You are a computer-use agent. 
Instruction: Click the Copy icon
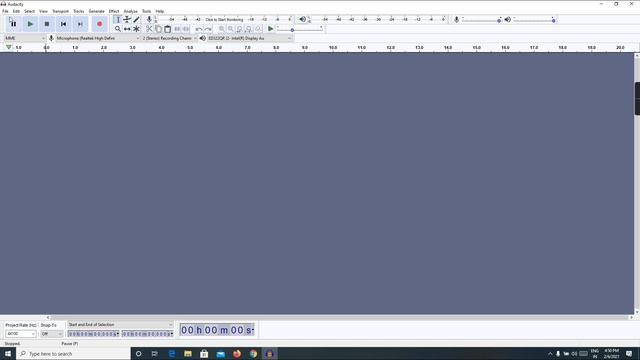pos(158,29)
